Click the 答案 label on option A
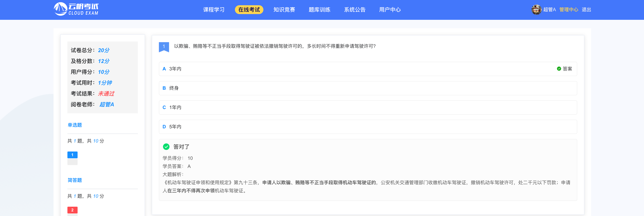 [x=567, y=69]
